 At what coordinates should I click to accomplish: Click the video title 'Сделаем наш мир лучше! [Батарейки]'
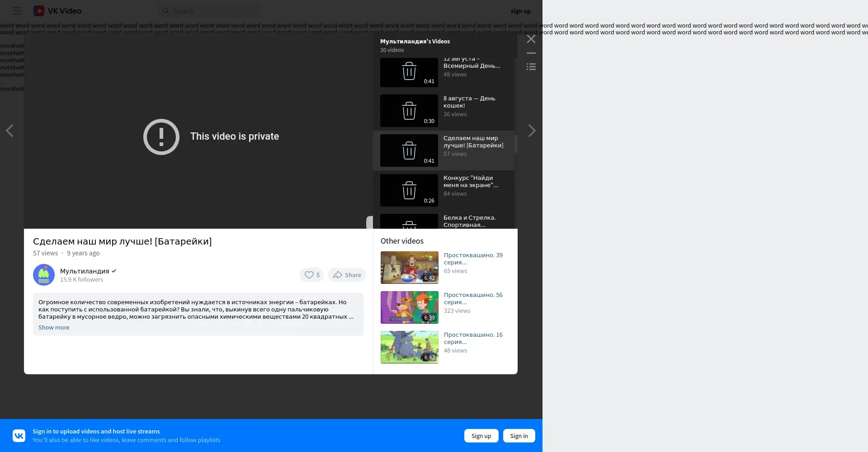point(123,241)
